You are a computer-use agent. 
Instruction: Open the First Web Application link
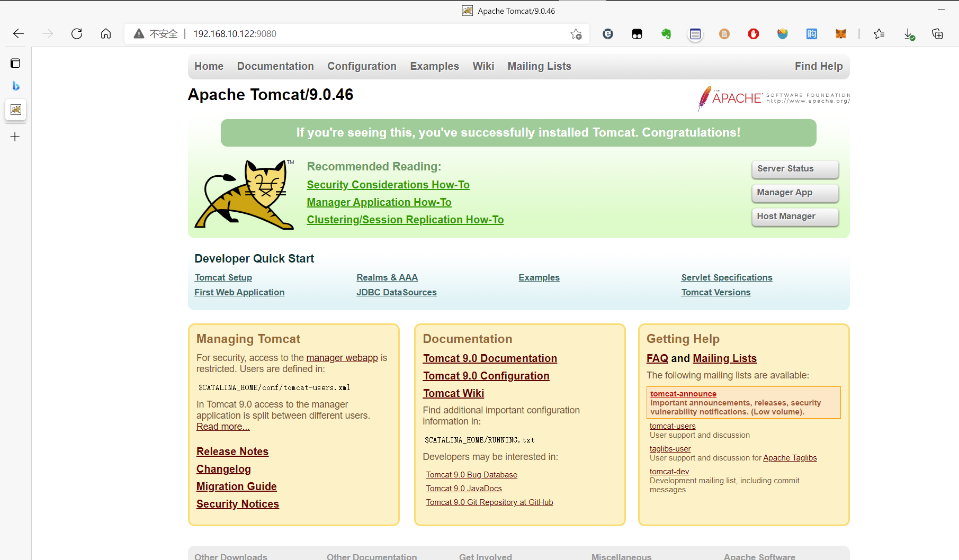click(x=239, y=292)
